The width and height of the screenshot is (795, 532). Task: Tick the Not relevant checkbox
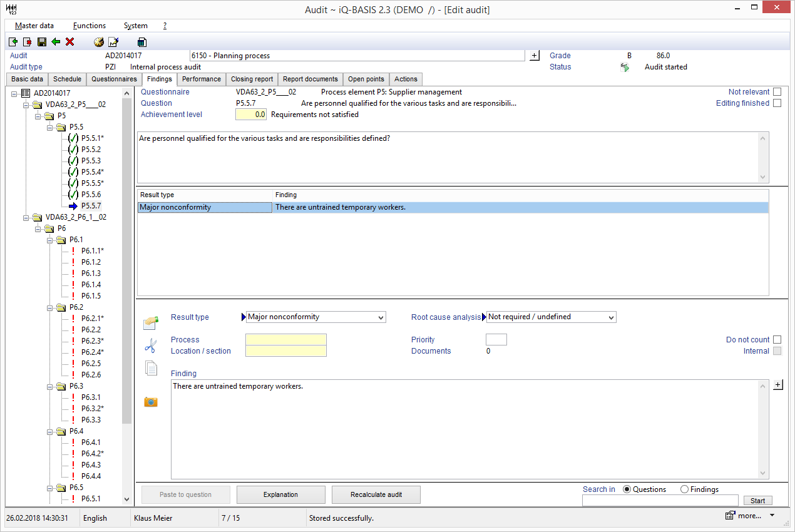pos(777,92)
